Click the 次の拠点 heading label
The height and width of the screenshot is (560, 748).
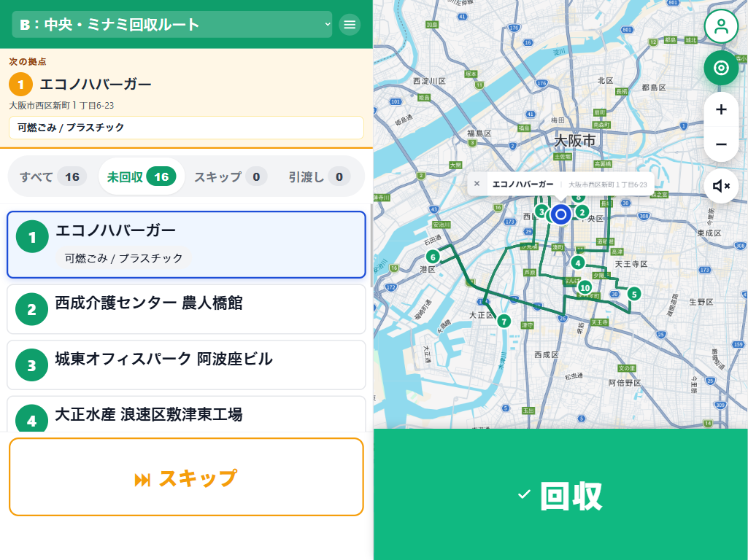[27, 61]
